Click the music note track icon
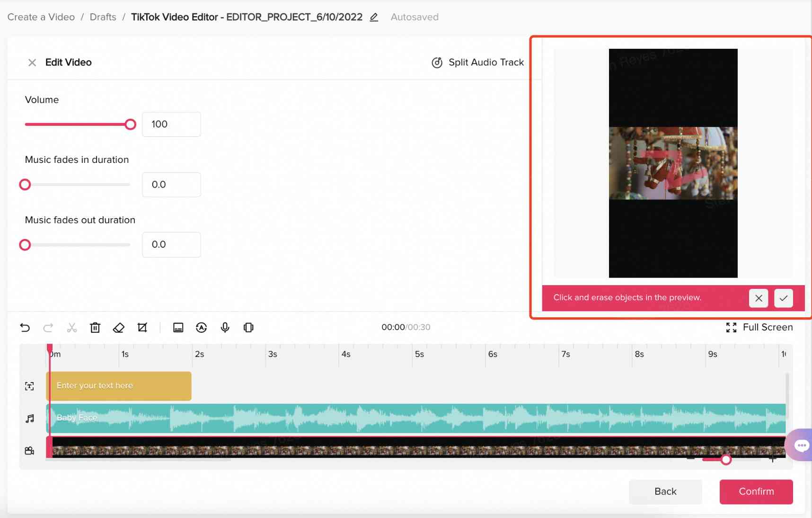Image resolution: width=812 pixels, height=518 pixels. [x=29, y=419]
